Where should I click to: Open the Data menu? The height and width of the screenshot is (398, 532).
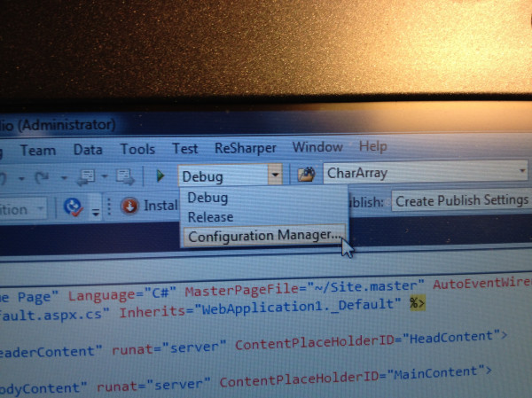click(88, 150)
